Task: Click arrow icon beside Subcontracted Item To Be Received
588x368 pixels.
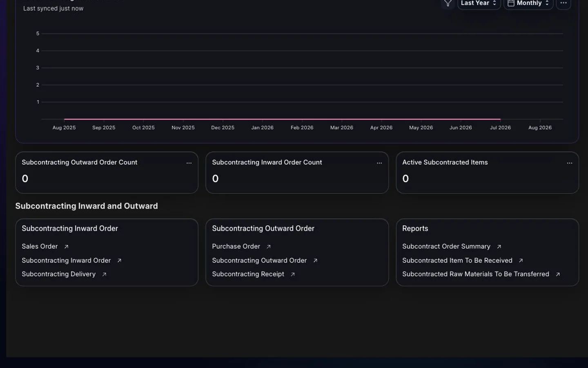Action: (x=521, y=260)
